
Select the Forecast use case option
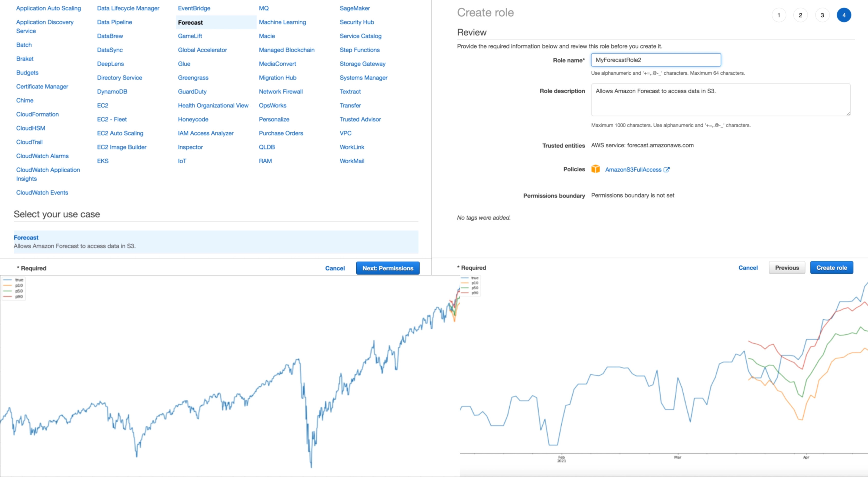click(x=216, y=241)
